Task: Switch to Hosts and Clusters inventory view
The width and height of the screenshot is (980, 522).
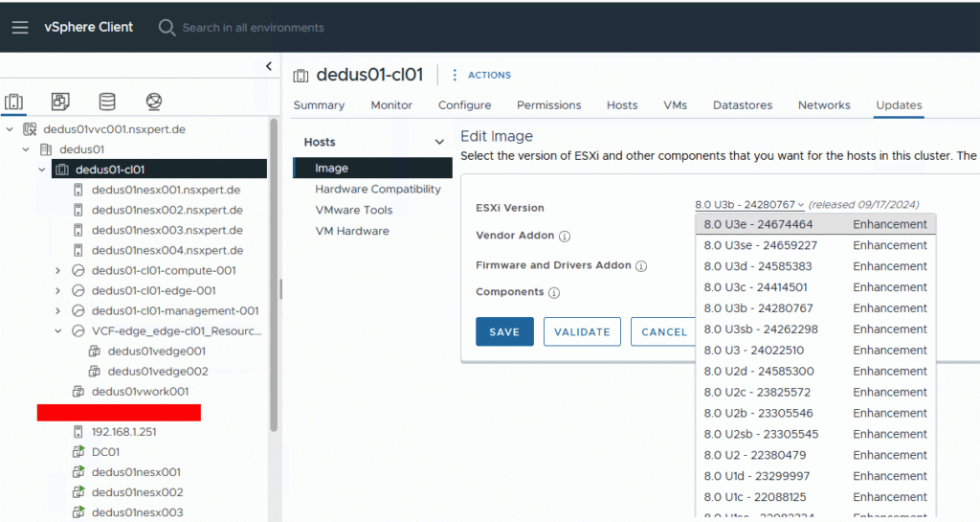Action: coord(14,102)
